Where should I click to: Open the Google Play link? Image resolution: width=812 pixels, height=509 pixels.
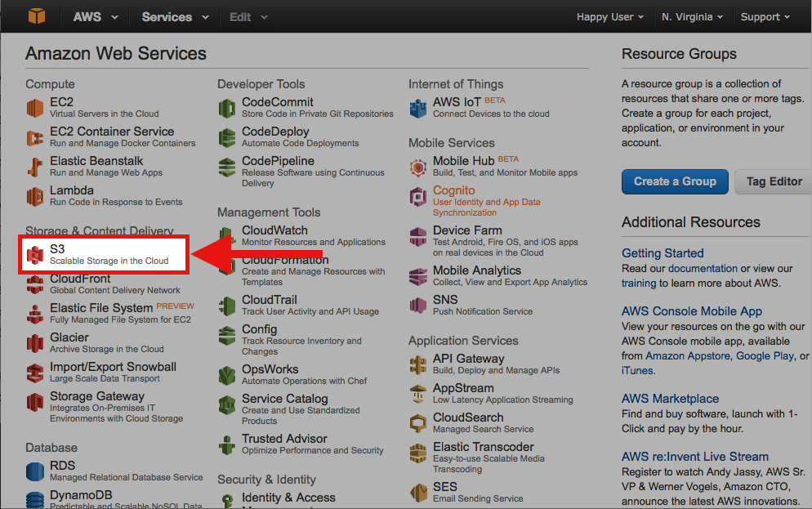[765, 355]
